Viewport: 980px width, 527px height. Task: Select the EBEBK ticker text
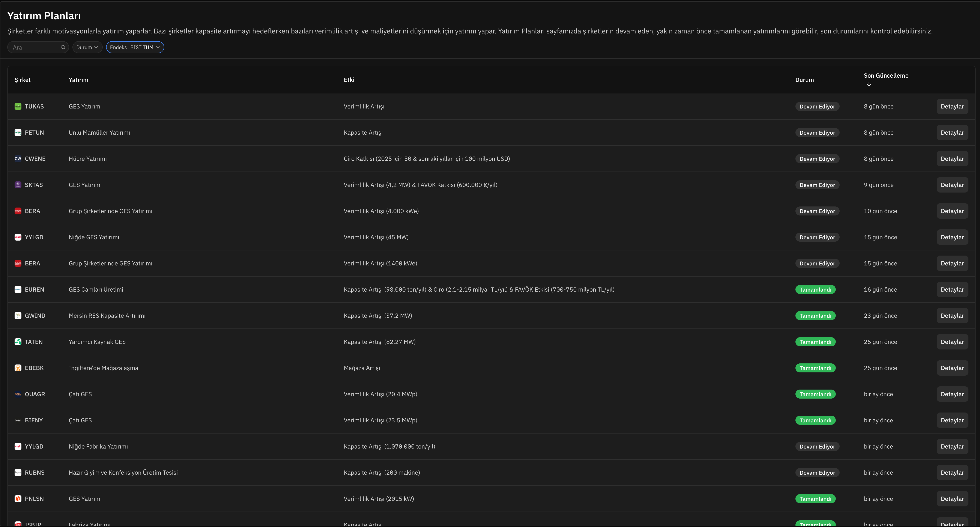tap(34, 368)
